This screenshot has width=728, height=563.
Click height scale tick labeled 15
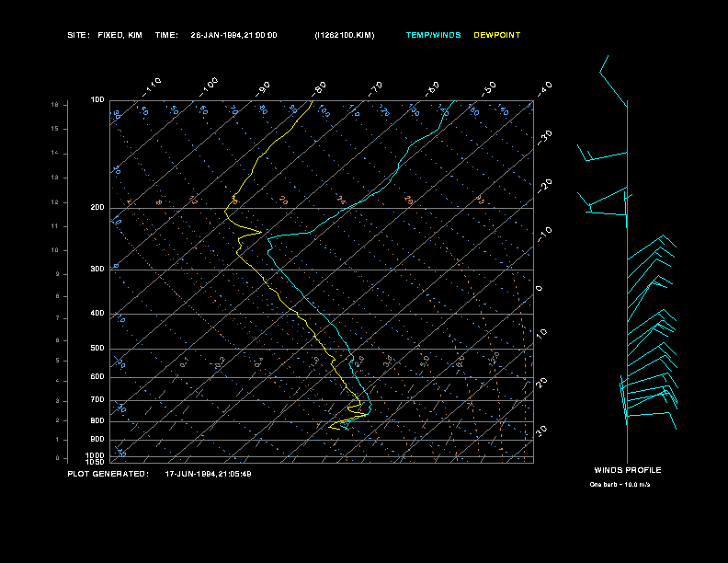coord(55,129)
